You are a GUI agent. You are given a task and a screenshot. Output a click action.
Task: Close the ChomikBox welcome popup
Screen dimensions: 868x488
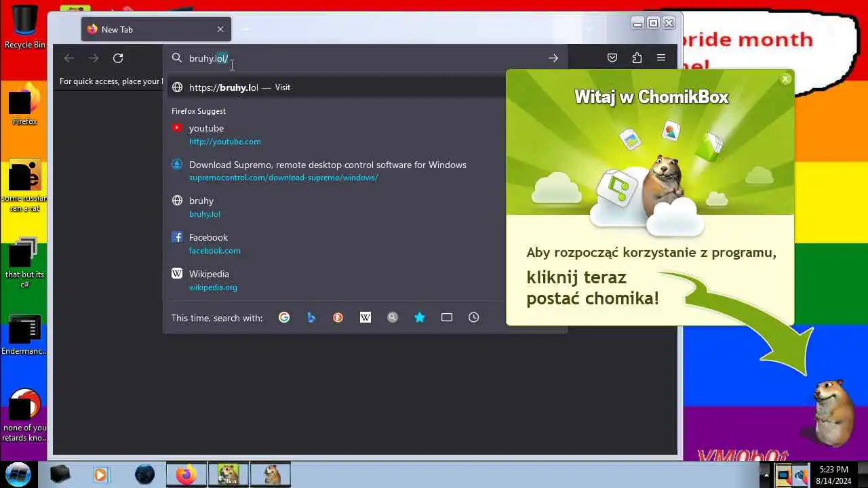[785, 79]
